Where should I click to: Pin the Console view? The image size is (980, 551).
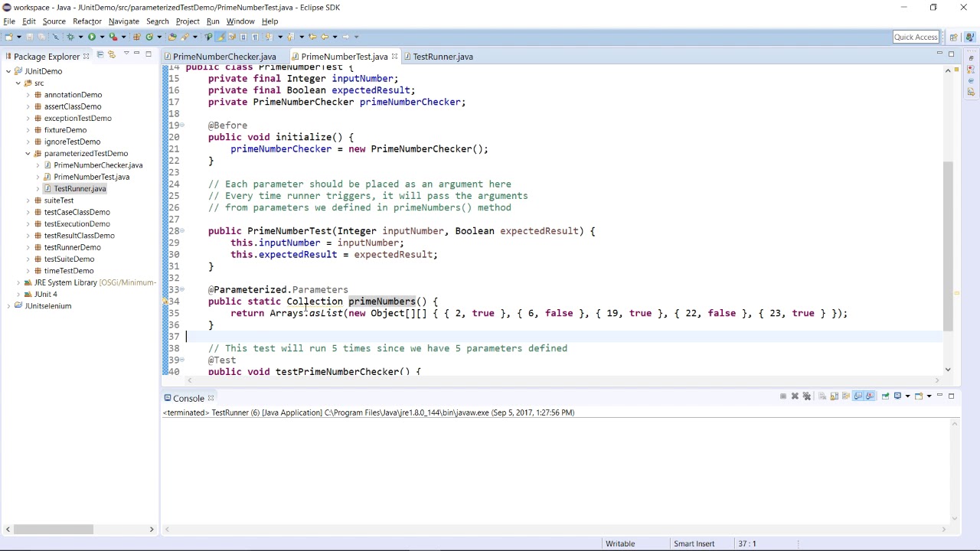886,396
